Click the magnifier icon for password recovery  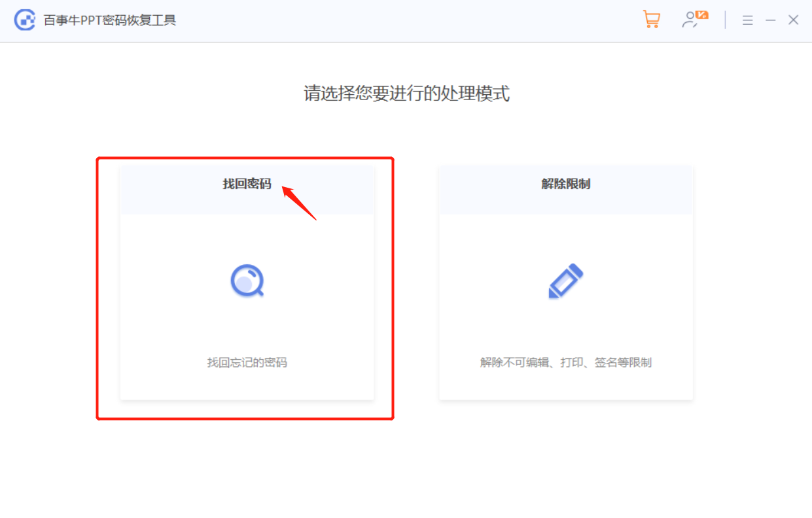pos(247,281)
